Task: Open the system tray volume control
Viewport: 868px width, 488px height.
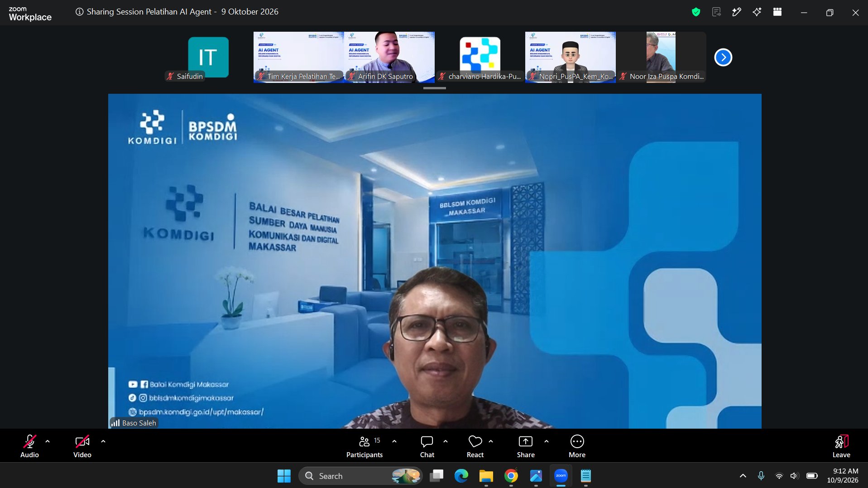Action: point(794,476)
